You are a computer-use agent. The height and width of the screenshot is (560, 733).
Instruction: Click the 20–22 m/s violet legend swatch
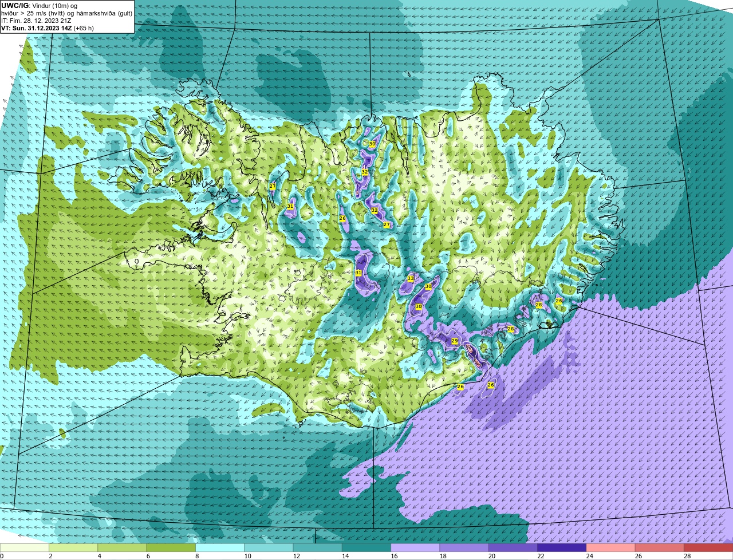513,548
